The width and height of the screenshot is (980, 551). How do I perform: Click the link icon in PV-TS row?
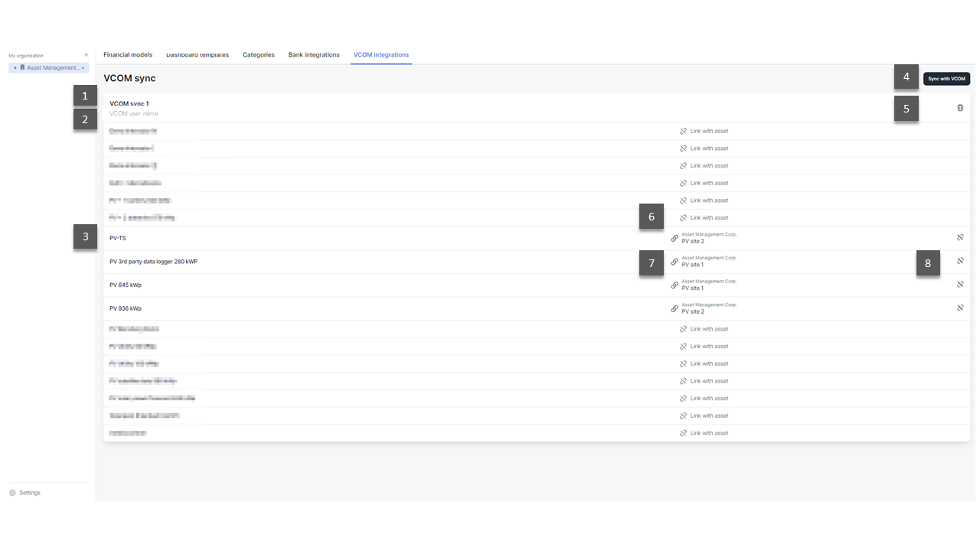[x=675, y=238]
